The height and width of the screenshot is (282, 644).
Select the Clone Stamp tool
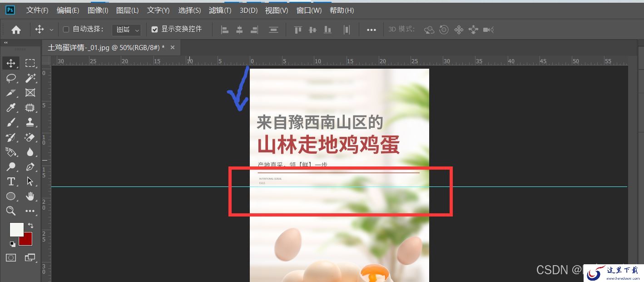(30, 122)
